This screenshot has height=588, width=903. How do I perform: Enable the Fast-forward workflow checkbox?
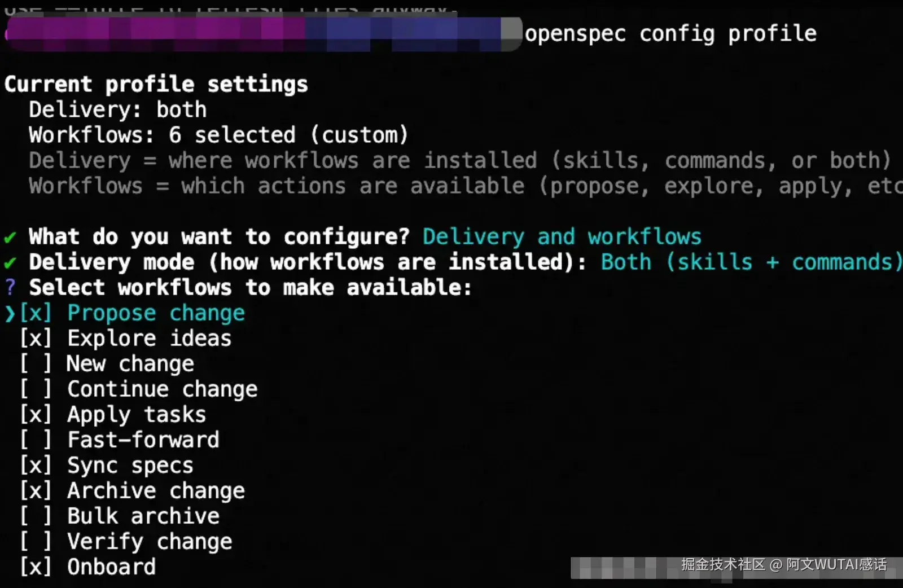[36, 440]
